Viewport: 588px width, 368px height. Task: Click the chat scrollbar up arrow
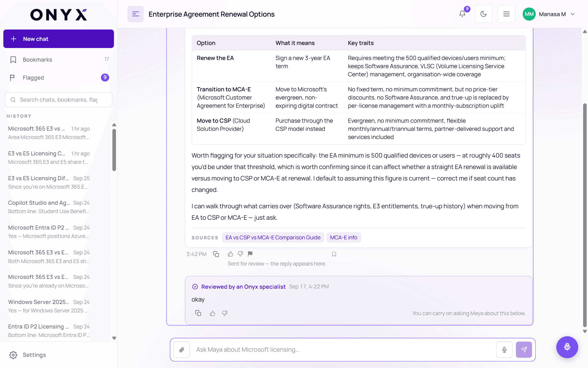point(585,32)
